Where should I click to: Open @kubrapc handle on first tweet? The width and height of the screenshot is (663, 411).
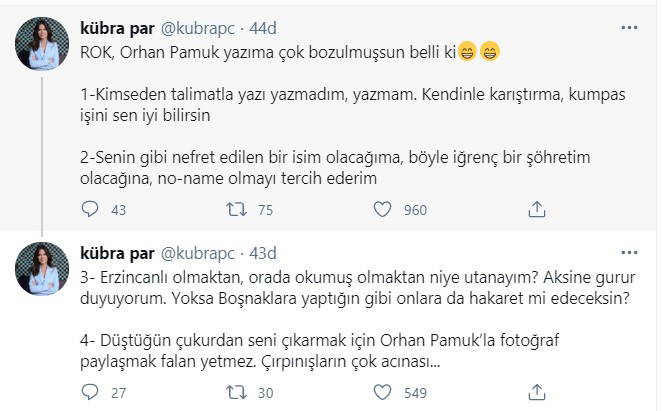coord(199,23)
